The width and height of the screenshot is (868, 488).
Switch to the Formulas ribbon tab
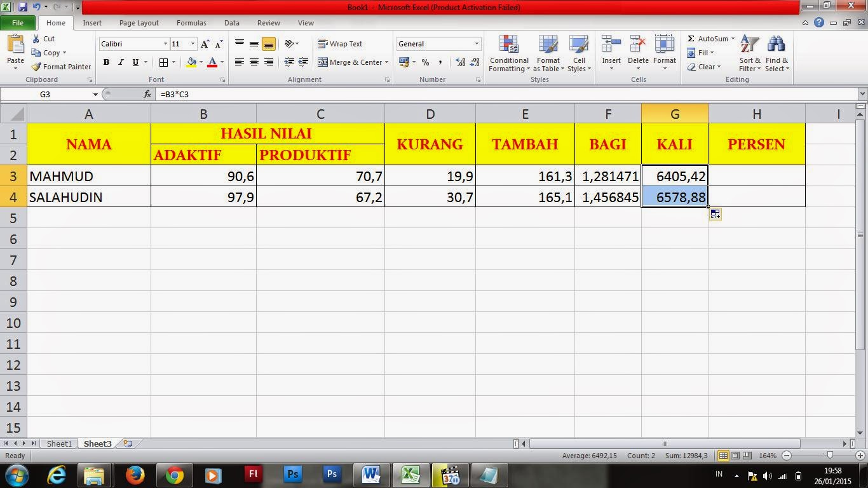click(x=191, y=22)
